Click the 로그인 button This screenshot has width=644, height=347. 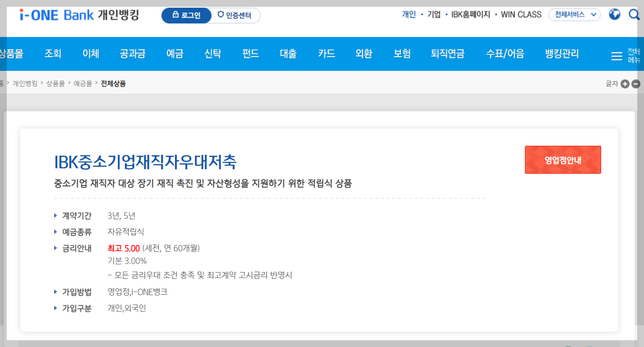tap(186, 15)
